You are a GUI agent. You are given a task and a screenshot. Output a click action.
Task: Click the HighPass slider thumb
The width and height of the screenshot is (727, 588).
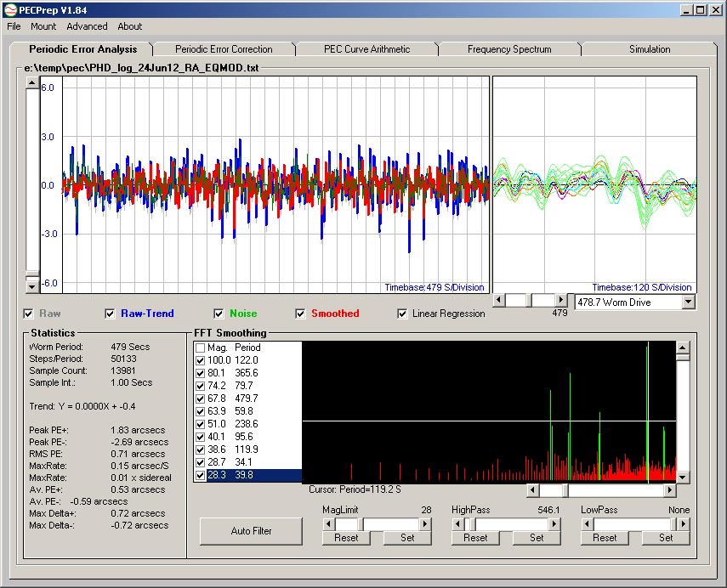point(473,524)
